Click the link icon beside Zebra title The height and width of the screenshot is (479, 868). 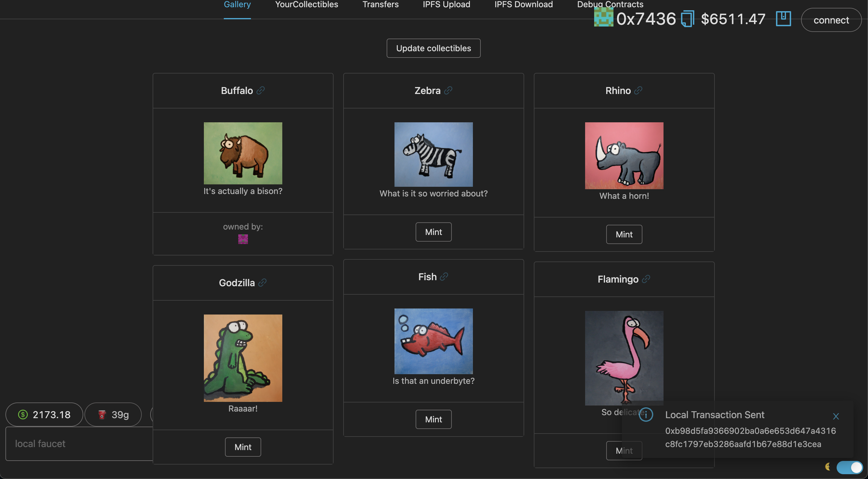point(448,91)
